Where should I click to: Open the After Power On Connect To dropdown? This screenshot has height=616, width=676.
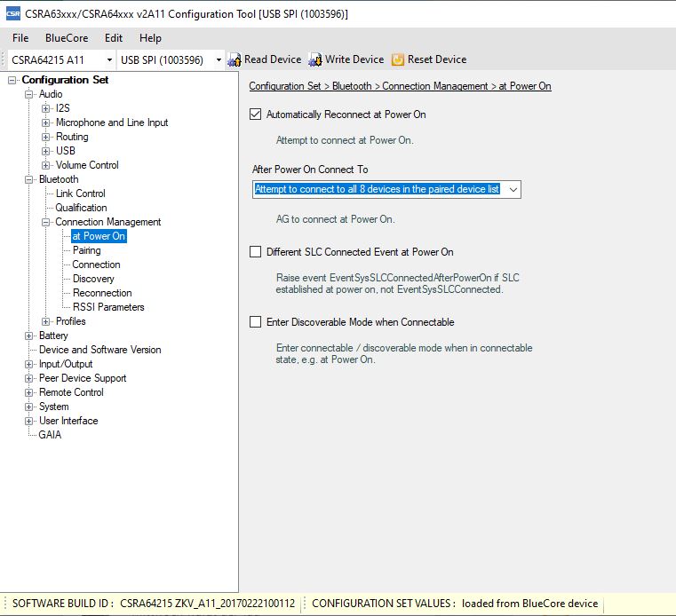(513, 189)
